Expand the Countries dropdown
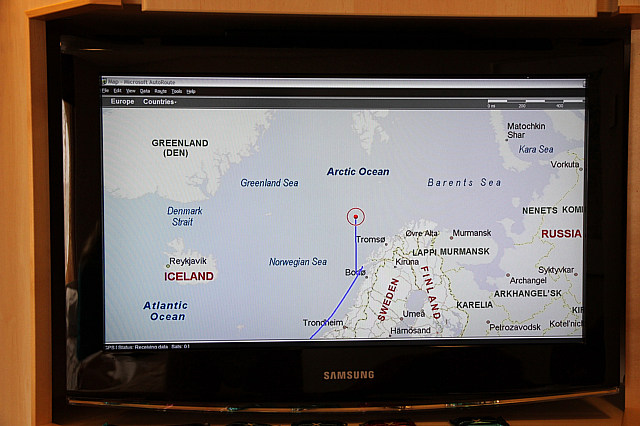640x426 pixels. tap(160, 101)
